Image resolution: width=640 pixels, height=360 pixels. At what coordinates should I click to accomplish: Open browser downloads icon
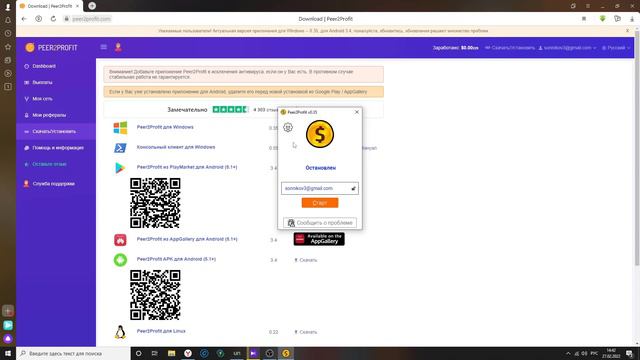pyautogui.click(x=632, y=19)
